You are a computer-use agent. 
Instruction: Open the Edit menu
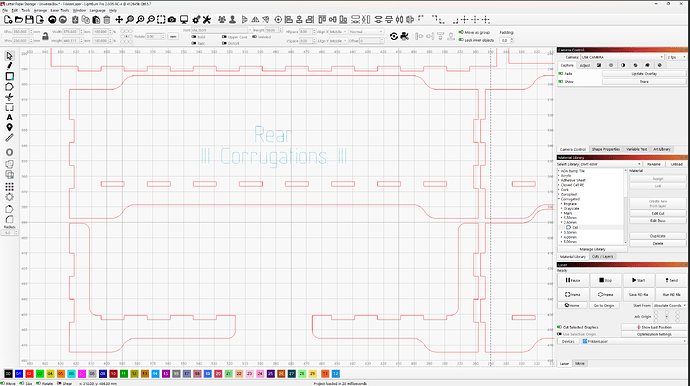[x=15, y=10]
